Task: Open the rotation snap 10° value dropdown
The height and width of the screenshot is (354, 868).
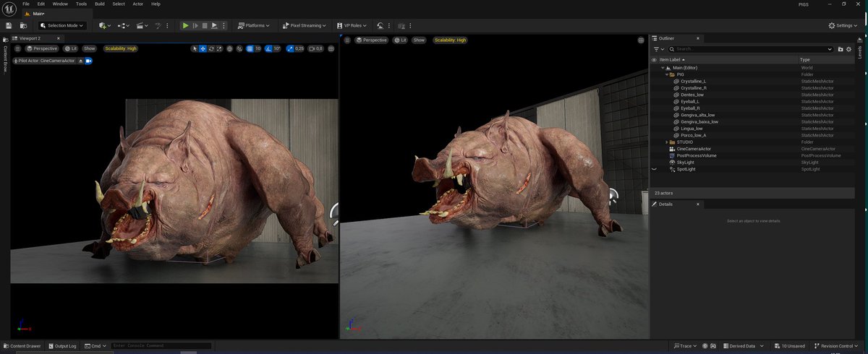Action: [x=277, y=48]
